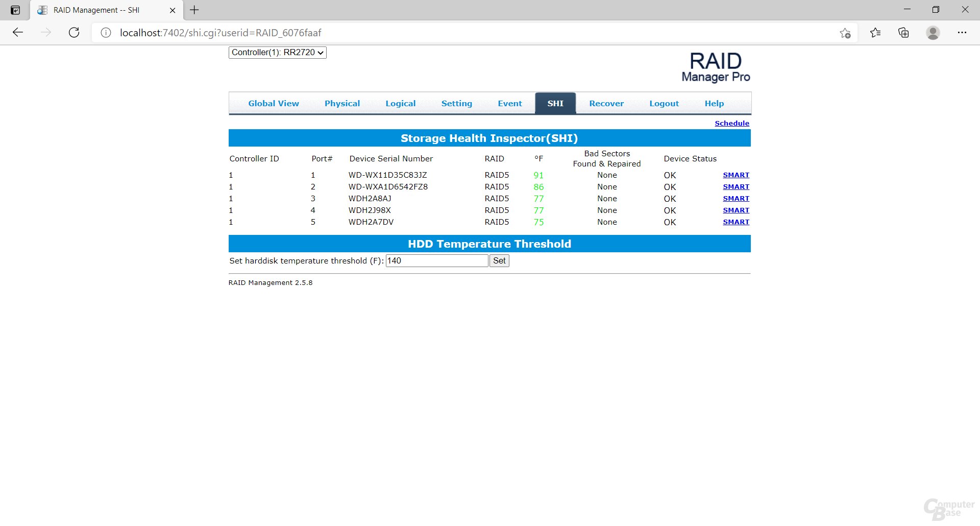The image size is (980, 526).
Task: Click the Device Serial Number column header
Action: [391, 159]
